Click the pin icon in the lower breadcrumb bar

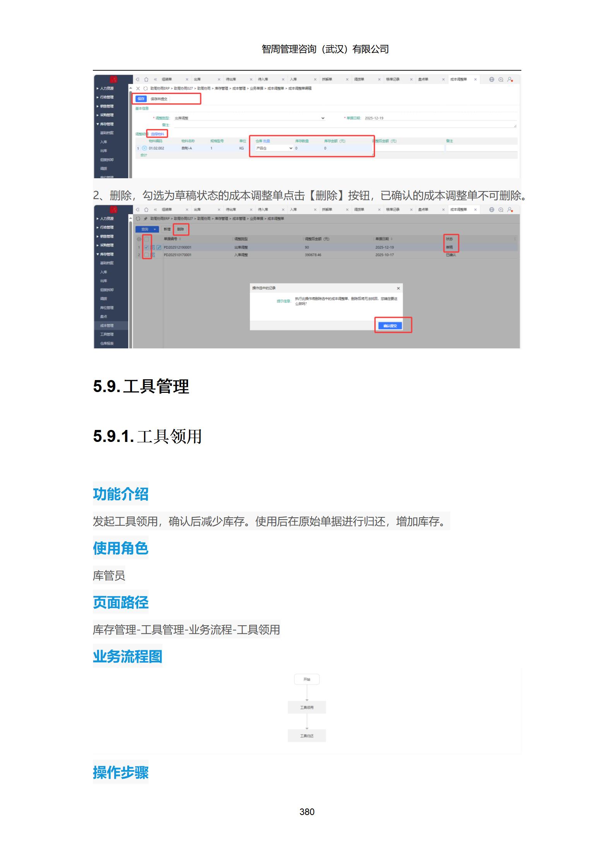coord(145,219)
